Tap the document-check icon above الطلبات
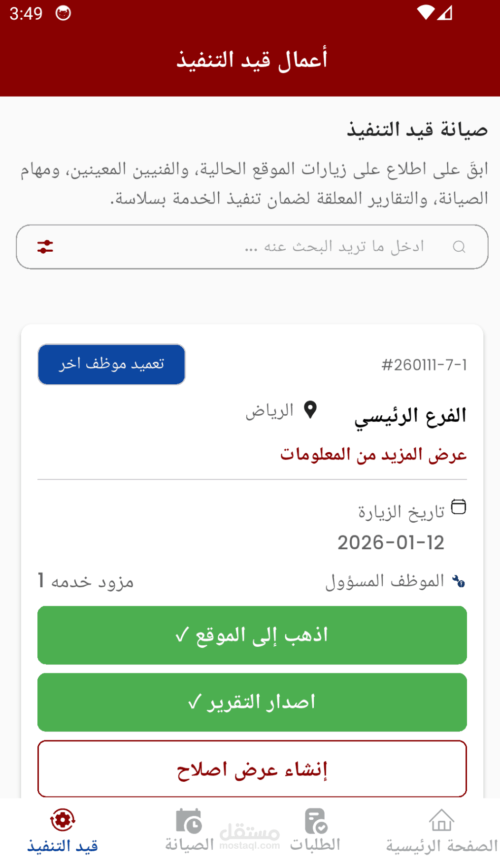500x868 pixels. coord(315,821)
